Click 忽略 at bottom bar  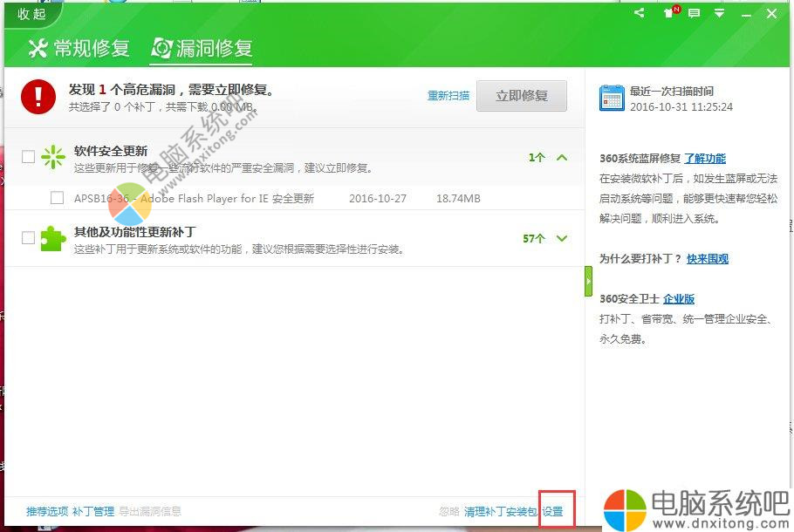click(449, 512)
